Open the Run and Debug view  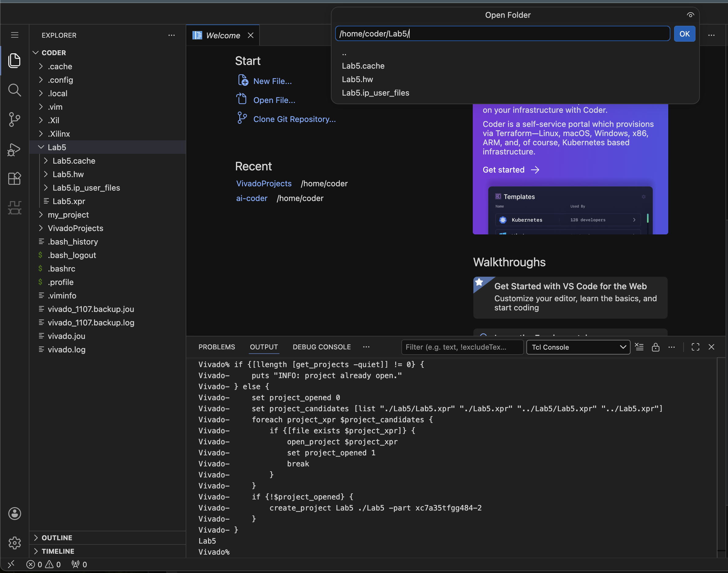14,150
